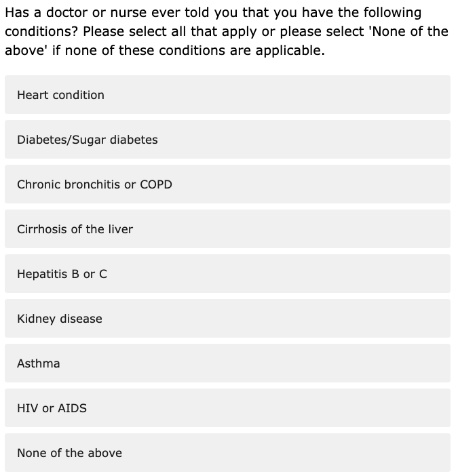Viewport: 458px width, 476px height.
Task: Toggle the Heart condition answer box
Action: click(227, 95)
